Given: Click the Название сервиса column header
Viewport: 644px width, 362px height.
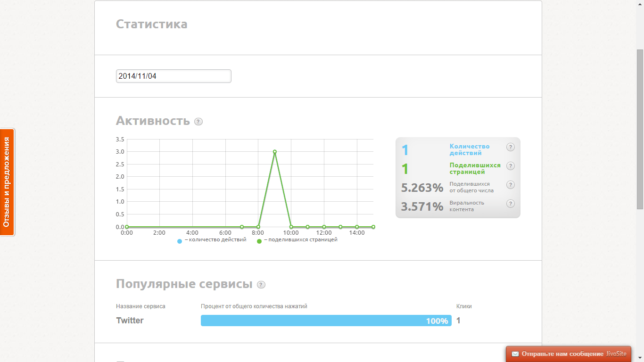Looking at the screenshot, I should click(x=140, y=306).
